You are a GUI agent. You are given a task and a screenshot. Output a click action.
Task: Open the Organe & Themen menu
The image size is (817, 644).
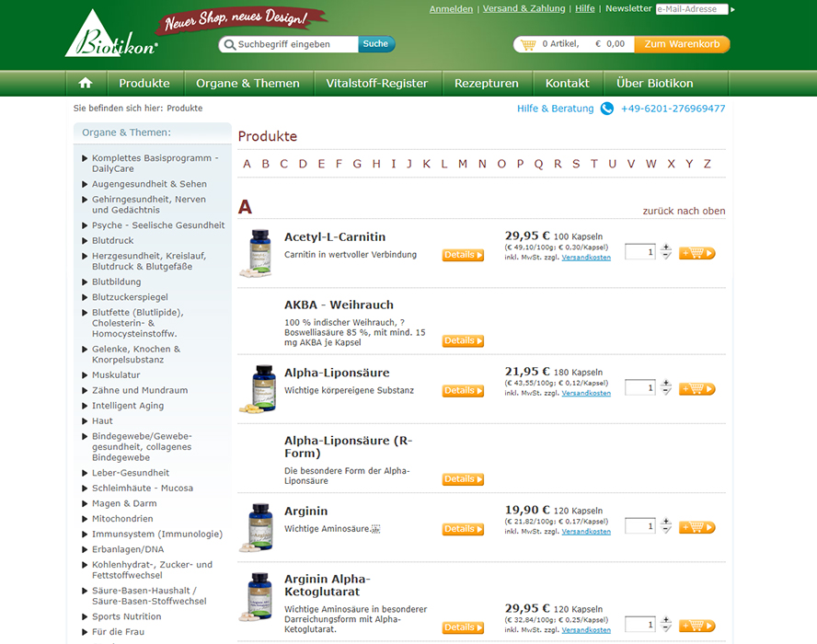tap(248, 84)
